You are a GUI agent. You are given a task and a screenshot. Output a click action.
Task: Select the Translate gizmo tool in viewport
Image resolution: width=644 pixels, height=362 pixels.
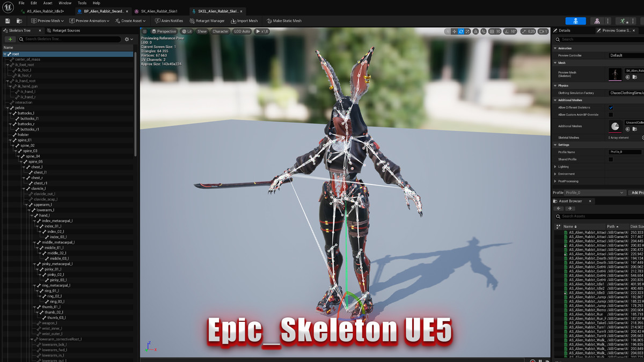[454, 32]
